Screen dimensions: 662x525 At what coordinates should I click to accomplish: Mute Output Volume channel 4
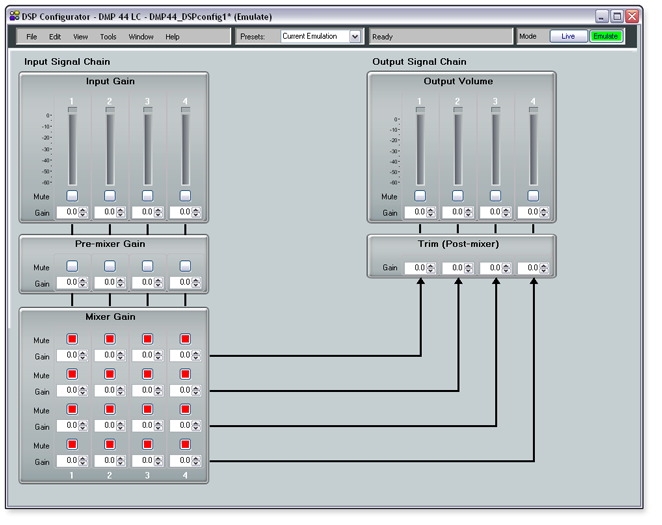point(533,196)
